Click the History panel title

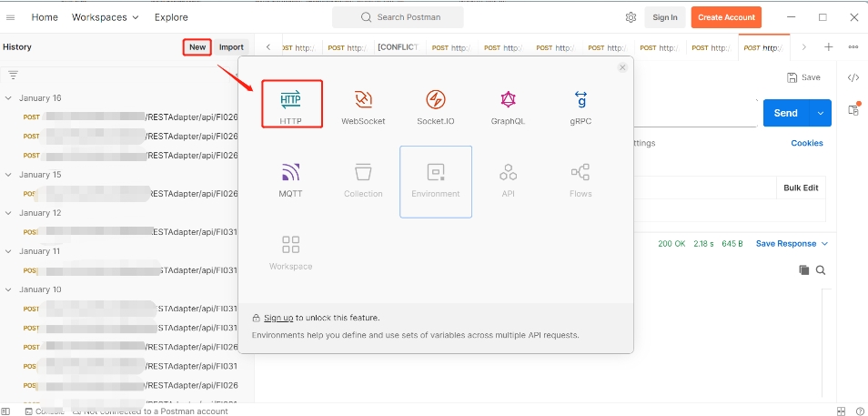click(x=17, y=47)
